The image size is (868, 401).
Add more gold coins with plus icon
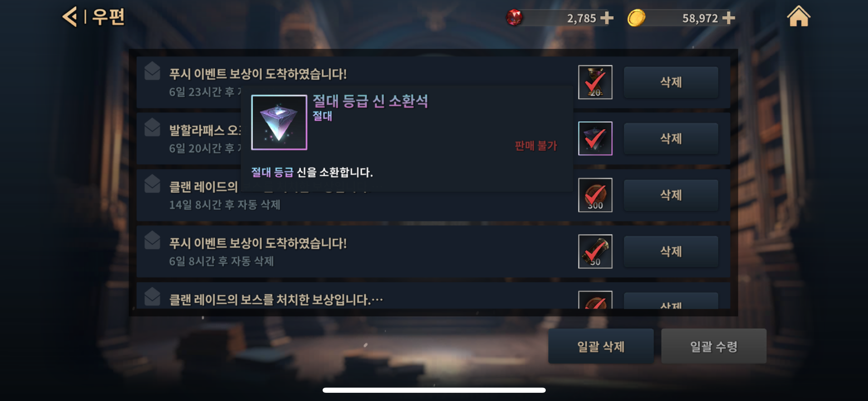tap(728, 18)
